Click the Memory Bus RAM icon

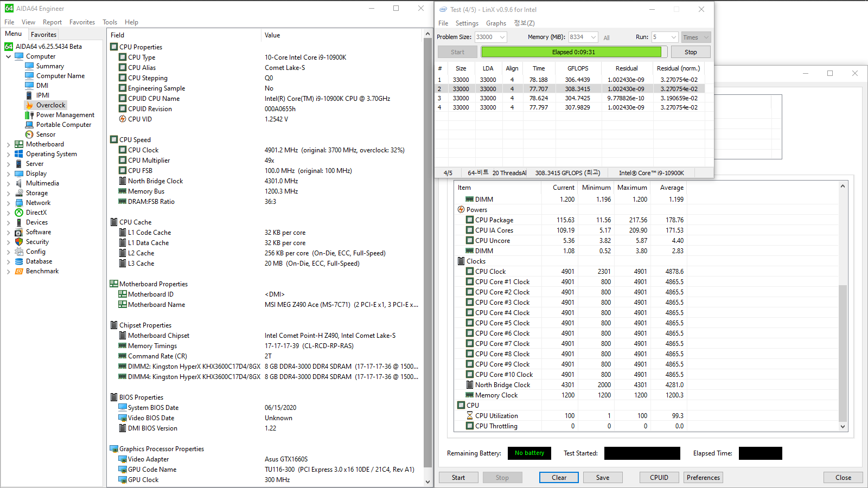123,191
